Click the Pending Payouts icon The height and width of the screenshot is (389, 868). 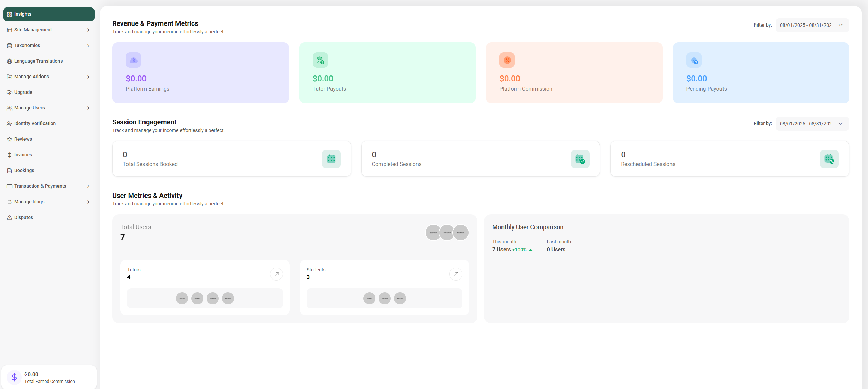(694, 60)
